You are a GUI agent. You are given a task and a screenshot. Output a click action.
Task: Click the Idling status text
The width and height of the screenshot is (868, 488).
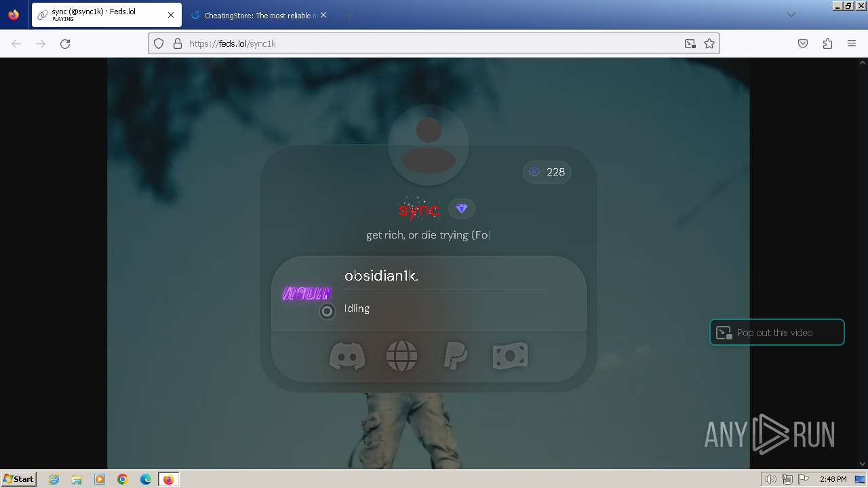pos(357,308)
